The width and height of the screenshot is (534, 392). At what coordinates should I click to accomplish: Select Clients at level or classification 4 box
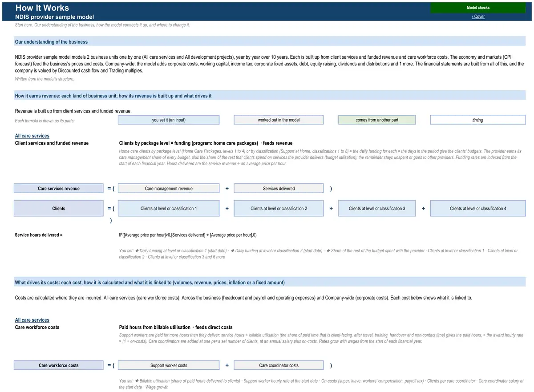[478, 208]
